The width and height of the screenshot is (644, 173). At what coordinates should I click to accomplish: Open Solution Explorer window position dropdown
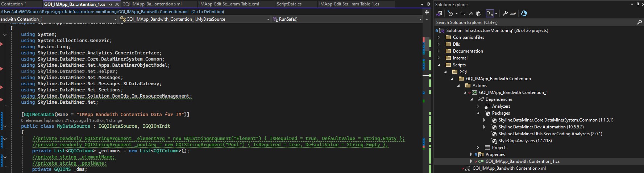point(632,4)
